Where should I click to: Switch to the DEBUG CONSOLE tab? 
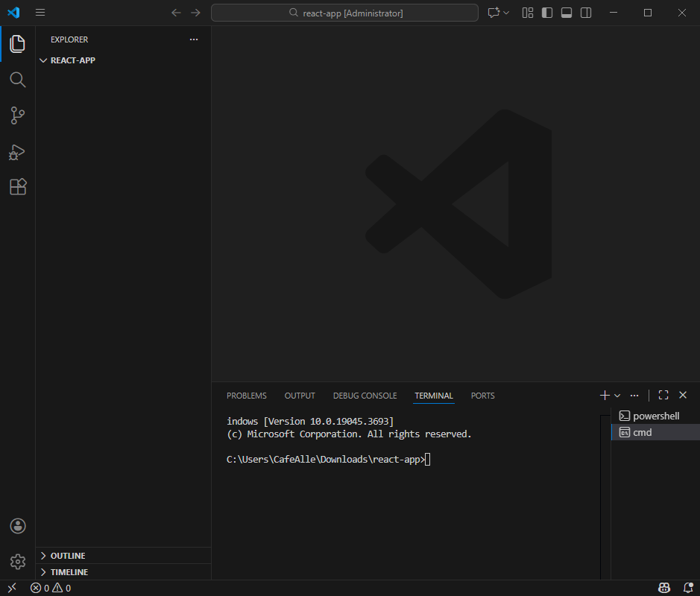tap(365, 396)
